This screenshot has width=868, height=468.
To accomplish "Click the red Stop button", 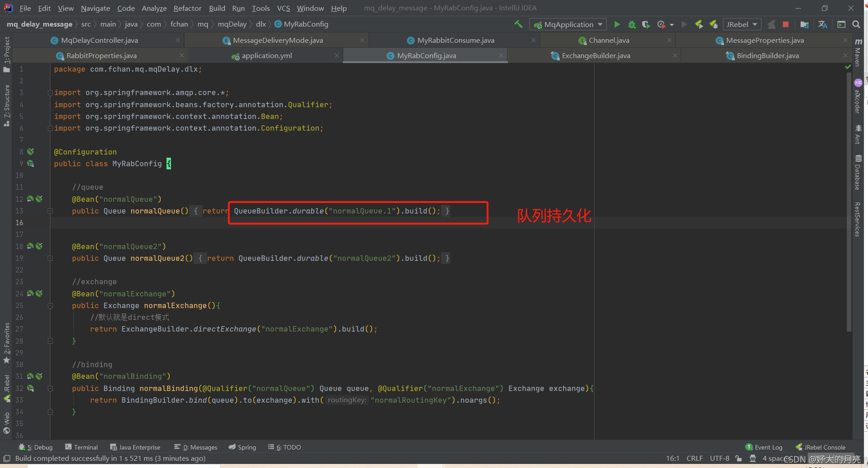I will [785, 24].
